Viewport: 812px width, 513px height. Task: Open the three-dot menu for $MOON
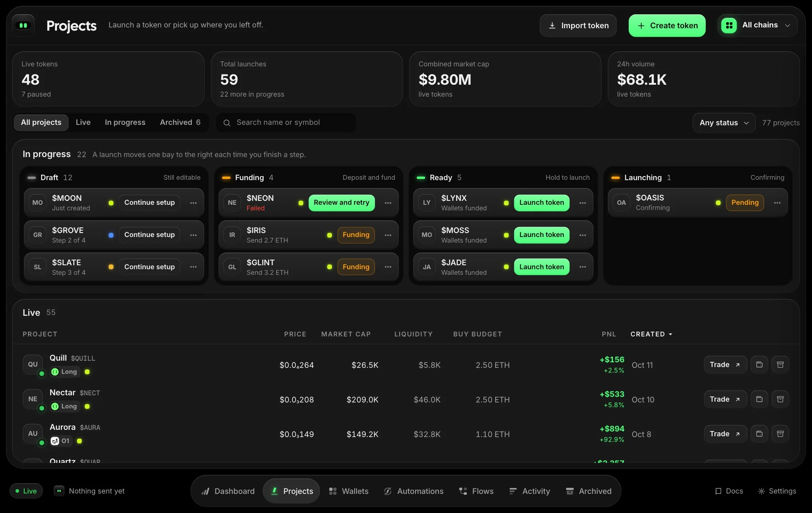[x=193, y=203]
